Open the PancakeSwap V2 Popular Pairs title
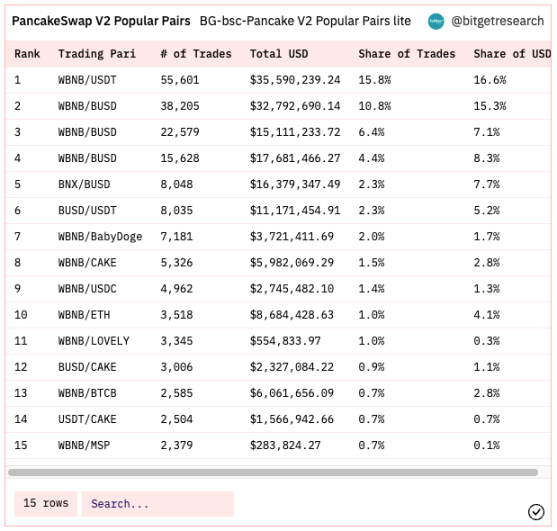Screen dimensions: 557x531 (101, 21)
